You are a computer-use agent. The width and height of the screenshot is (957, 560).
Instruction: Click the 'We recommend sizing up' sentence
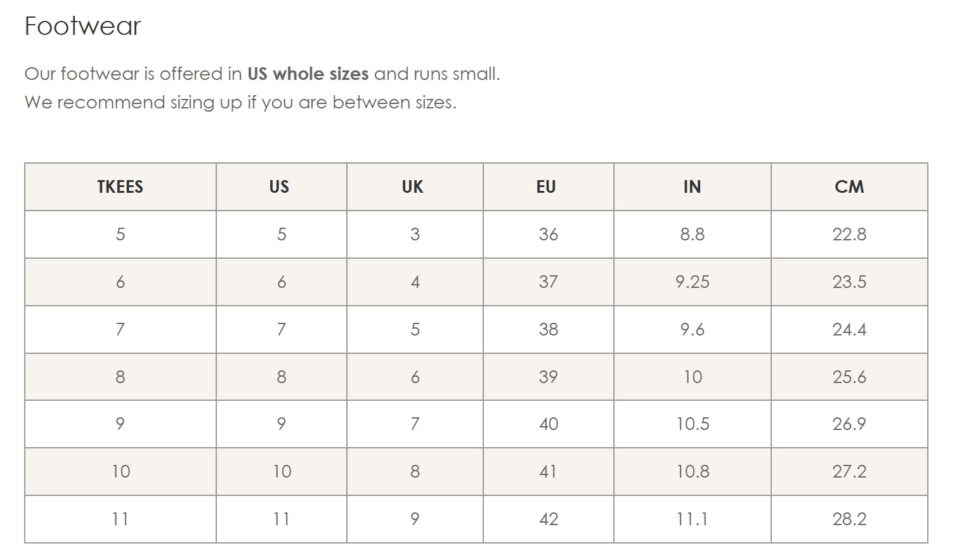point(240,103)
